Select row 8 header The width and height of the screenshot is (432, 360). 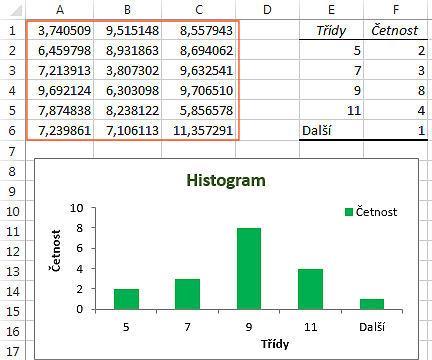click(x=13, y=171)
